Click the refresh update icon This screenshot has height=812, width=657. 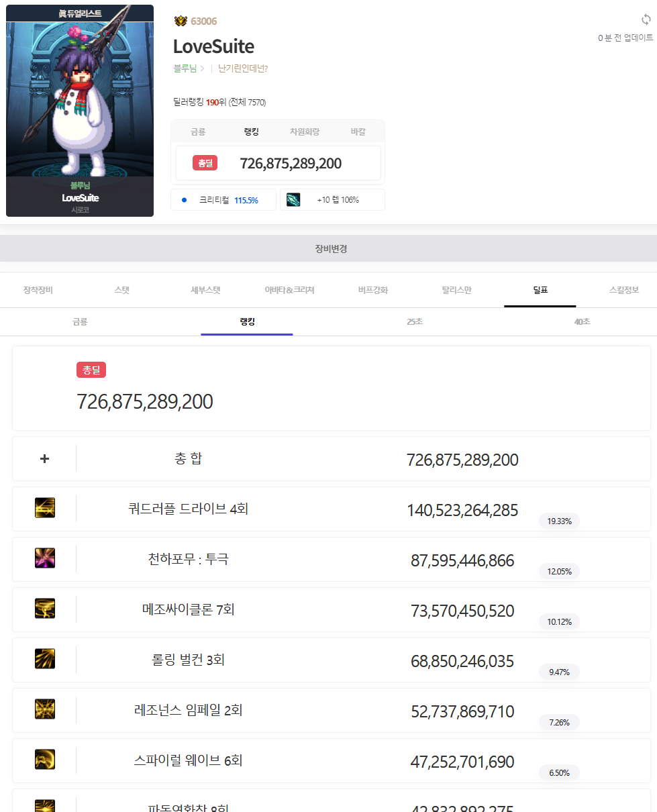coord(646,19)
